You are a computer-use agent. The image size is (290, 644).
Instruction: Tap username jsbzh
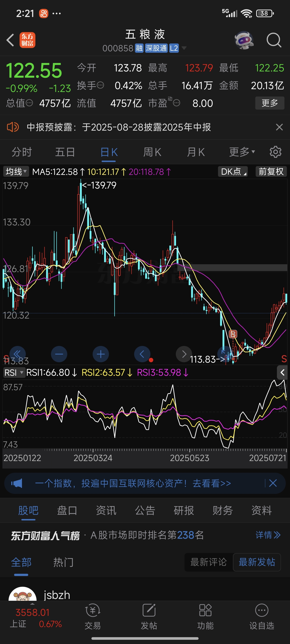pyautogui.click(x=57, y=595)
